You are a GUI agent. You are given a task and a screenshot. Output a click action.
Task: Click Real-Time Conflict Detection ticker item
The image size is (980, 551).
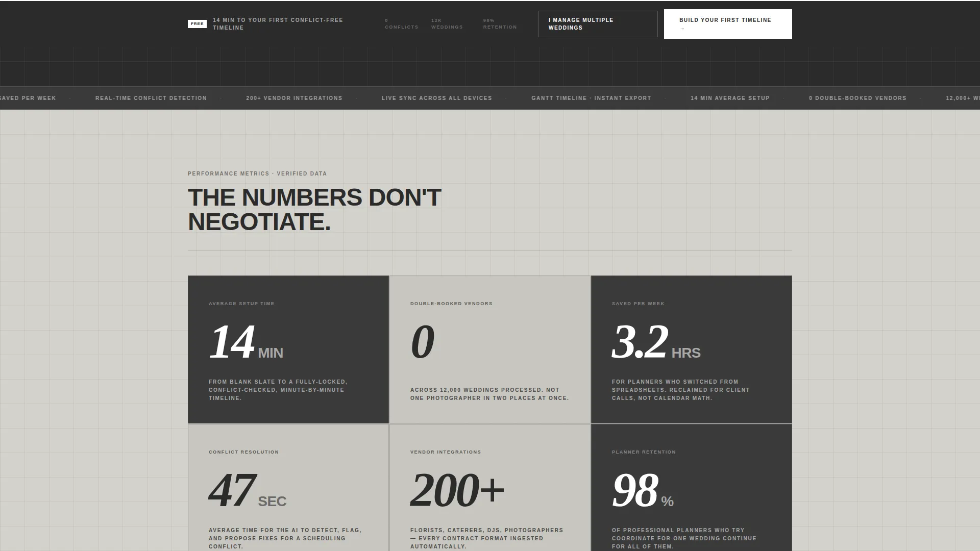coord(151,98)
